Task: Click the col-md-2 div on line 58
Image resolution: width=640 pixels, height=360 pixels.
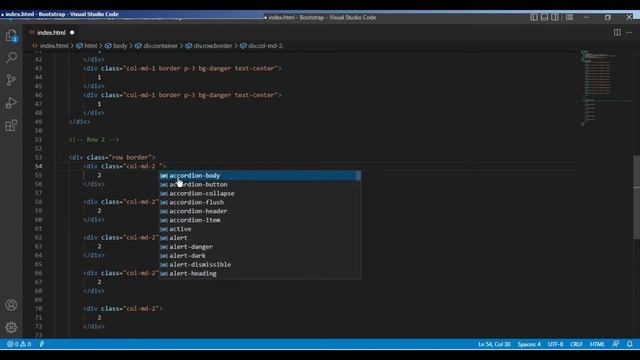Action: point(121,202)
